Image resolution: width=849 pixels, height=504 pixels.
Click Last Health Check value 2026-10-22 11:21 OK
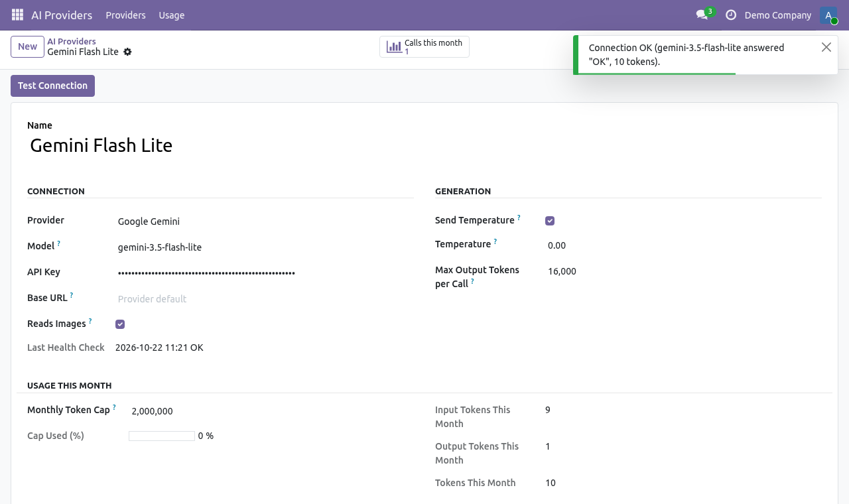coord(159,347)
